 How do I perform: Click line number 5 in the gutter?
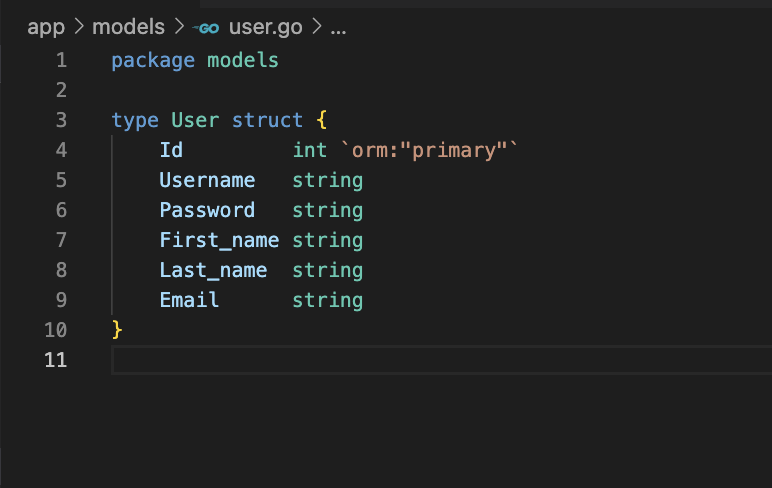coord(62,180)
